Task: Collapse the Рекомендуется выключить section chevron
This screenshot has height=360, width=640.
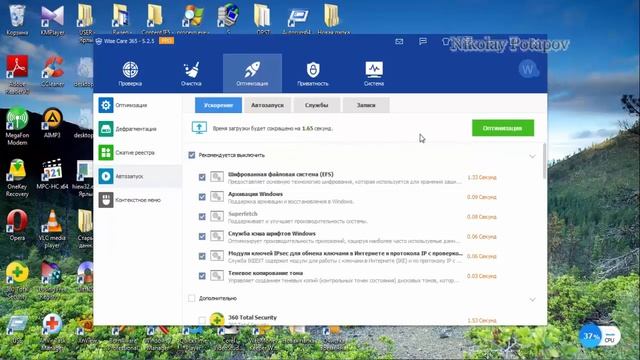Action: 532,156
